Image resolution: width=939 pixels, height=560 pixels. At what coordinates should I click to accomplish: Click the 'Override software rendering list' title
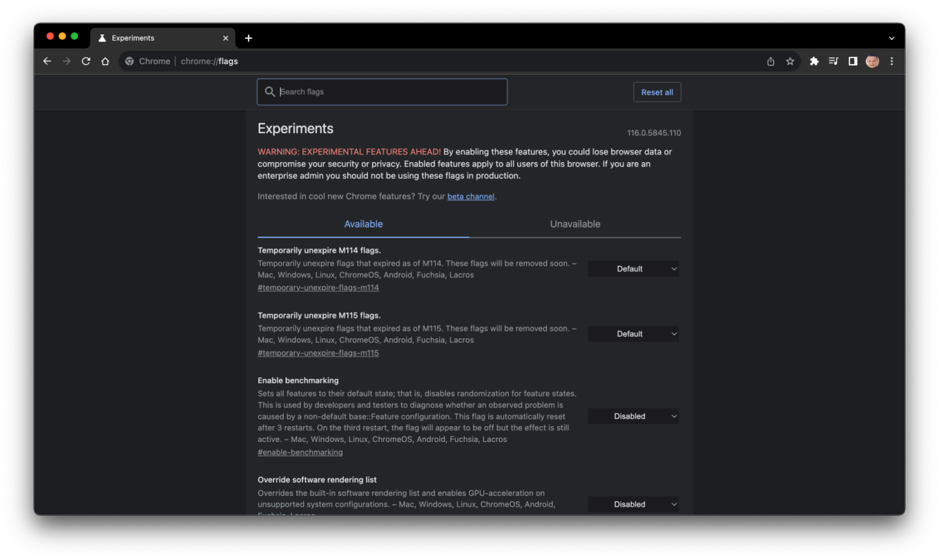pyautogui.click(x=317, y=480)
